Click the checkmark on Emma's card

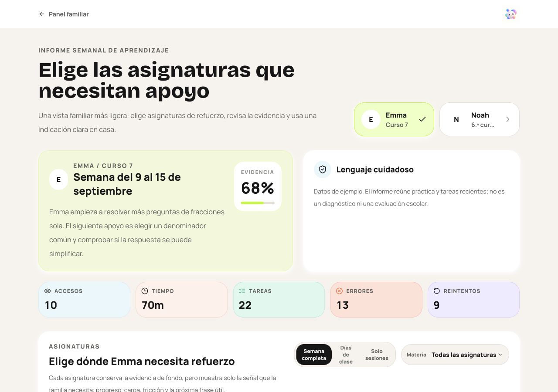tap(422, 119)
